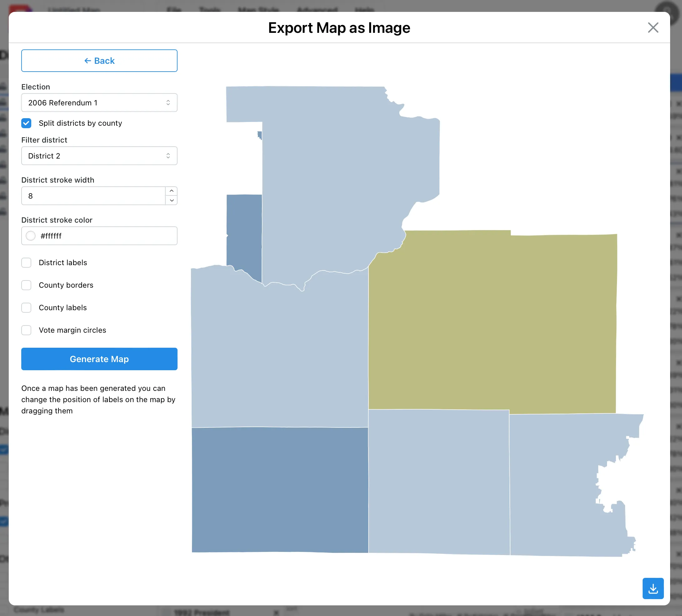
Task: Open the Filter district dropdown
Action: [99, 156]
